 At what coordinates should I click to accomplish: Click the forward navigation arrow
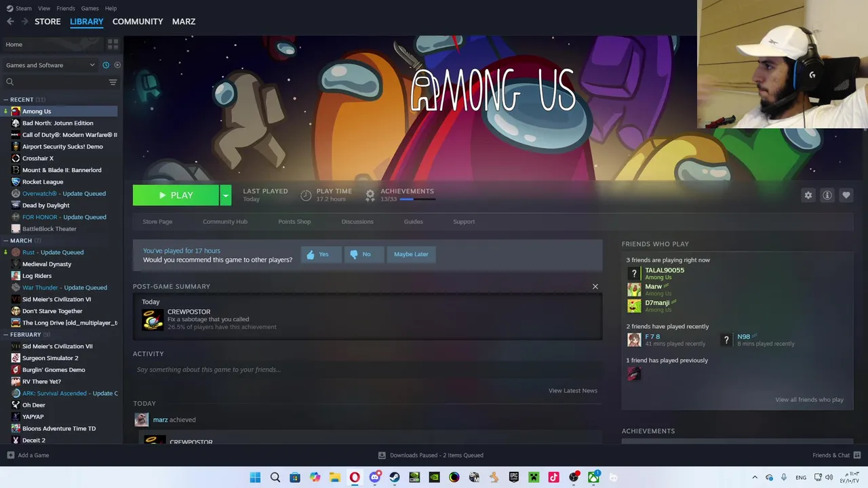[x=24, y=22]
